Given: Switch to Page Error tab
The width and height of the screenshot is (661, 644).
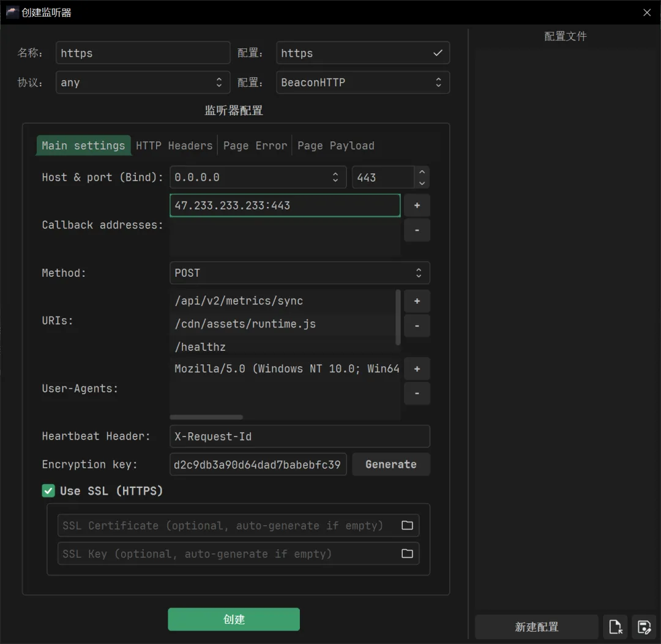Looking at the screenshot, I should 255,146.
